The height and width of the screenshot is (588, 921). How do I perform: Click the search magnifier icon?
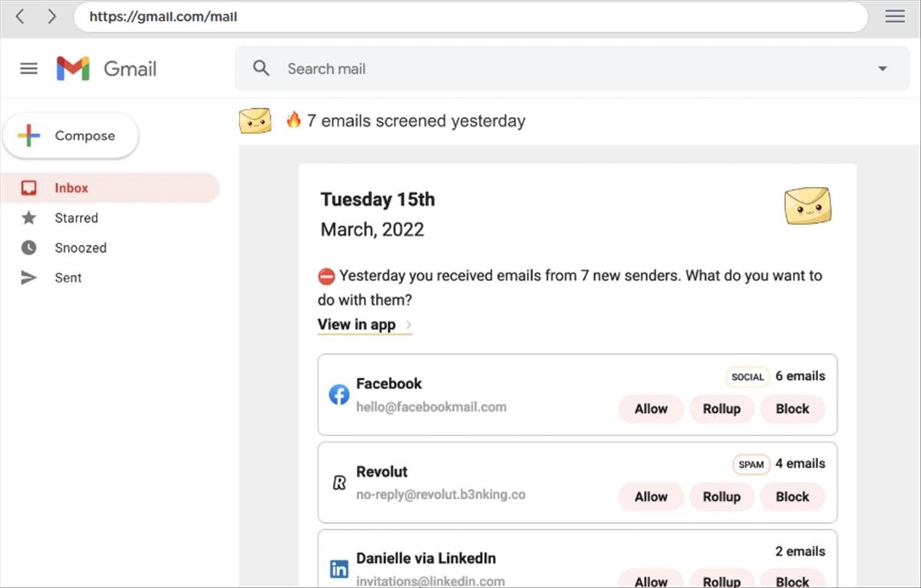point(262,68)
